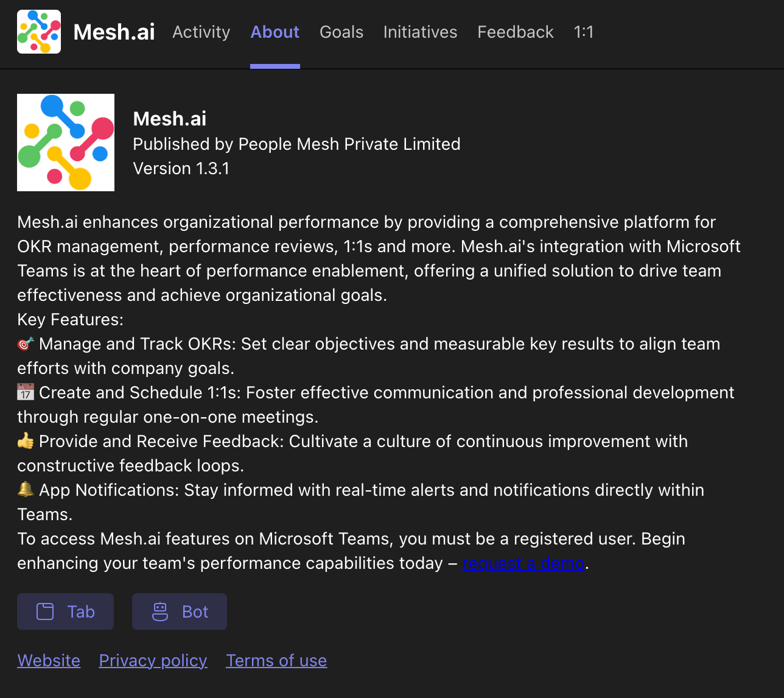Viewport: 784px width, 698px height.
Task: Click the Bot capability button
Action: (180, 611)
